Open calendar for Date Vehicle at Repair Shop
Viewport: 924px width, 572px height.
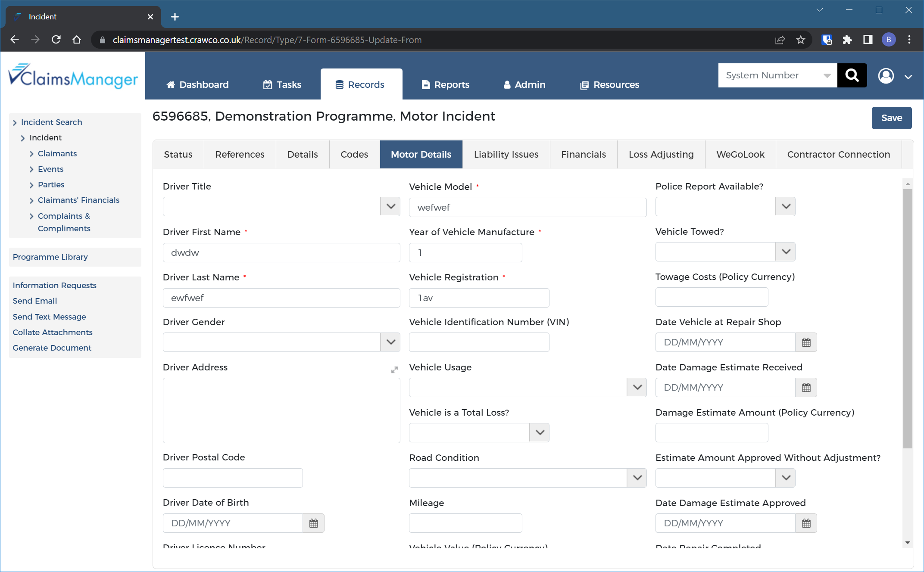click(x=806, y=342)
